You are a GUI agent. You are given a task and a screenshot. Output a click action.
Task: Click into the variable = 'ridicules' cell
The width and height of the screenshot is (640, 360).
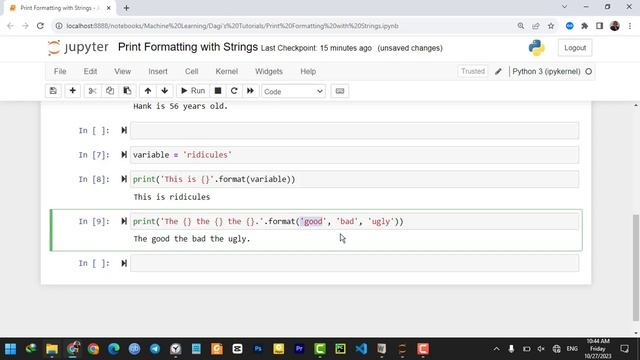point(354,155)
